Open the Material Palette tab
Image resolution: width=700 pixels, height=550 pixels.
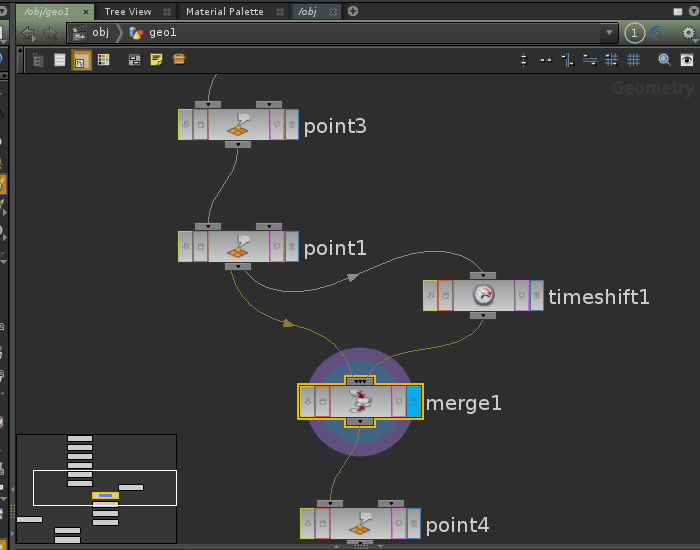click(224, 12)
